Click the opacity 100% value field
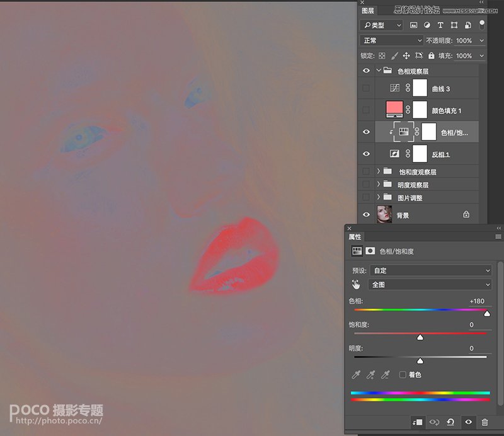504x436 pixels. coord(464,40)
